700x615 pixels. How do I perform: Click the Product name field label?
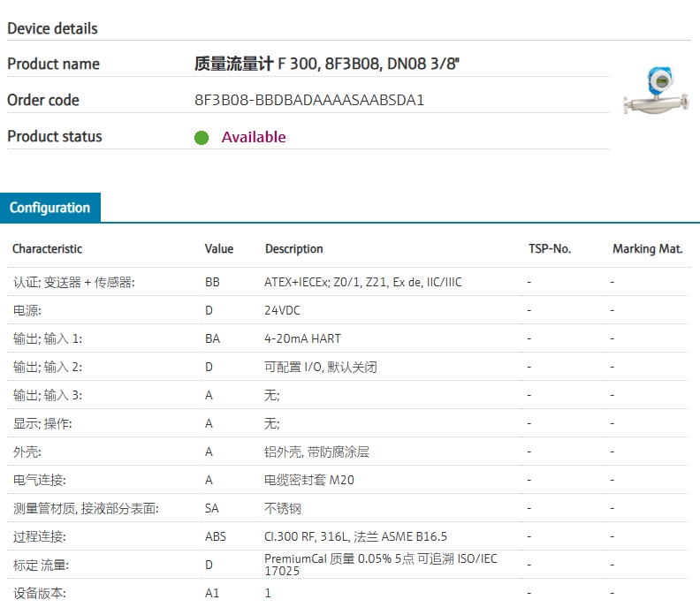point(53,64)
